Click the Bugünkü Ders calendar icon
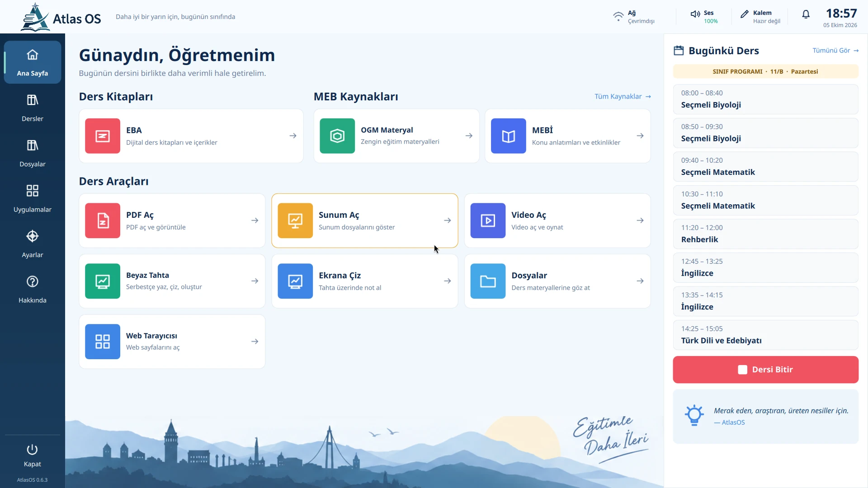This screenshot has height=488, width=868. coord(679,51)
